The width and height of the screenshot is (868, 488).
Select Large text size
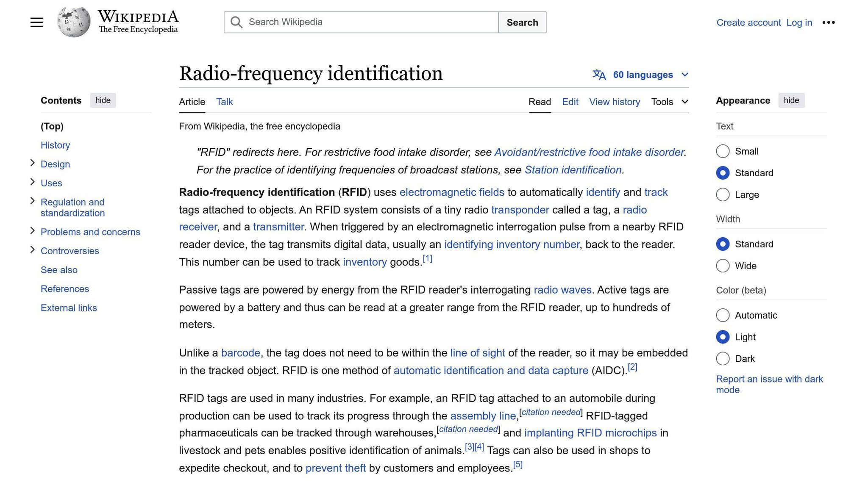723,194
